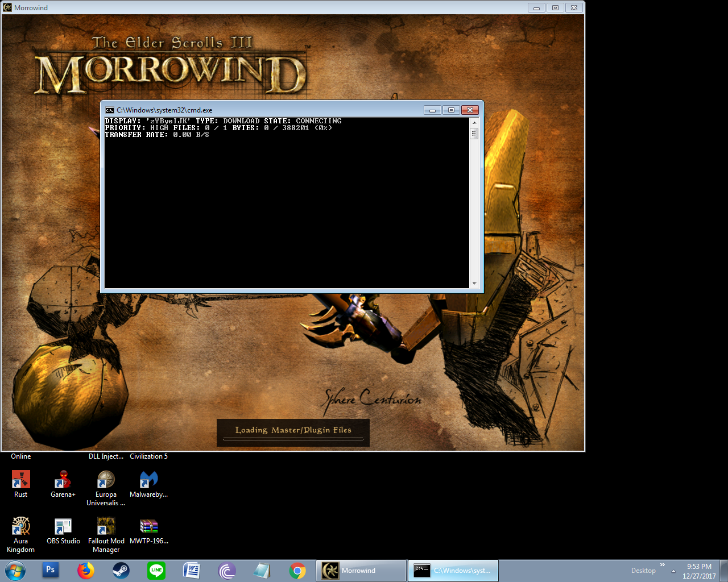Screen dimensions: 728x582
Task: Open the taskbar clock and calendar
Action: [699, 571]
